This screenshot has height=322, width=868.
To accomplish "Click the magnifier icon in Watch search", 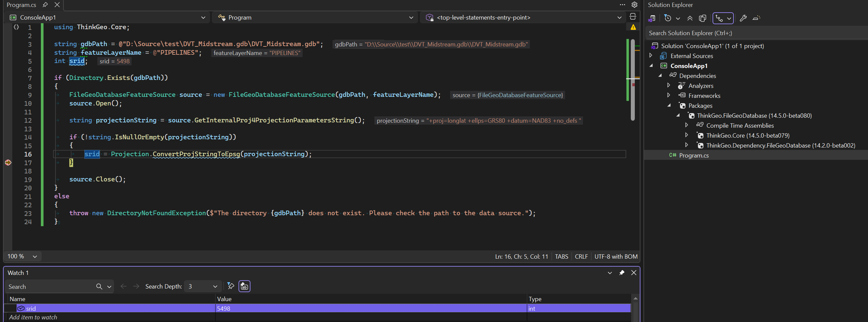I will tap(99, 286).
